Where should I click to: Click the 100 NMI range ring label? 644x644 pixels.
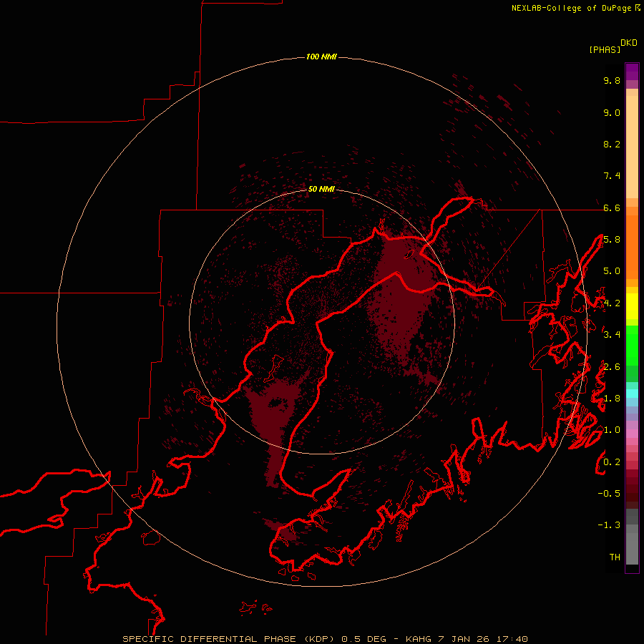click(321, 57)
